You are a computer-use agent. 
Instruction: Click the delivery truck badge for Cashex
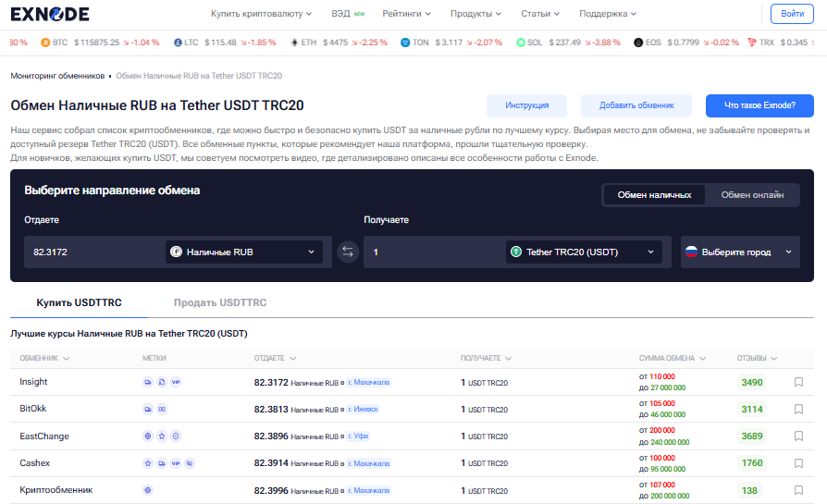click(162, 463)
